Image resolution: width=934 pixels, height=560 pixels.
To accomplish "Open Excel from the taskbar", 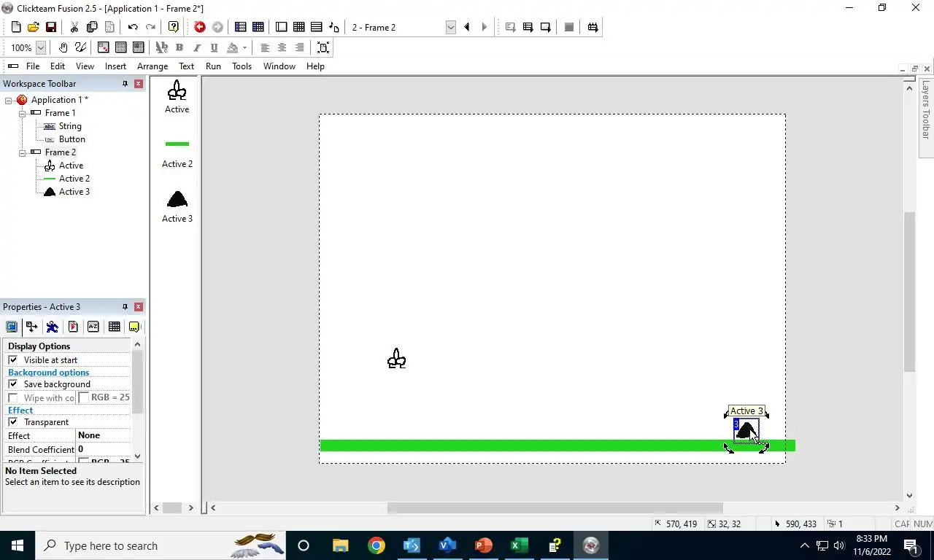I will pyautogui.click(x=520, y=545).
